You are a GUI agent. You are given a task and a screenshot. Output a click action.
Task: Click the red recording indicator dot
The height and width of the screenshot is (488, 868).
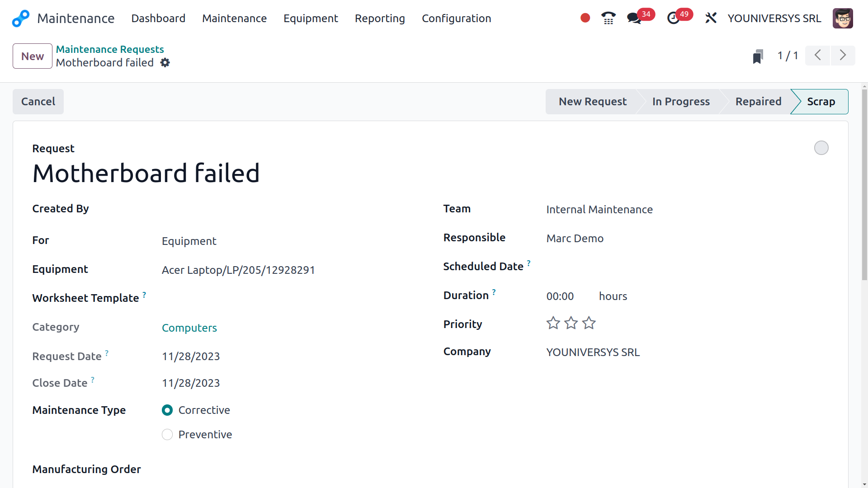585,18
